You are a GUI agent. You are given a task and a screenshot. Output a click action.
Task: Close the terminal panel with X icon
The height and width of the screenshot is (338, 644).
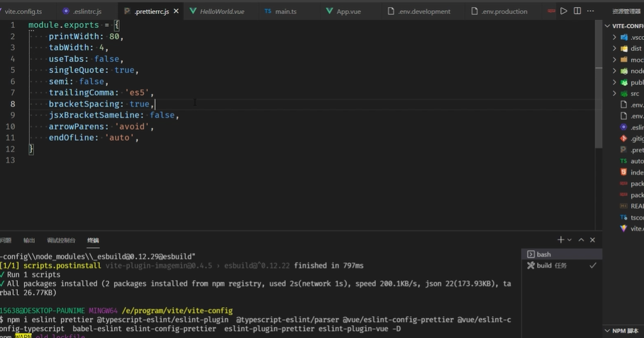coord(592,240)
